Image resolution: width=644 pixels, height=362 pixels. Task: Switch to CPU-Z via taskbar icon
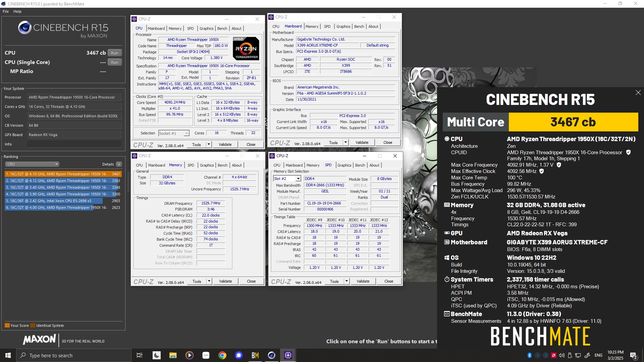click(x=288, y=355)
